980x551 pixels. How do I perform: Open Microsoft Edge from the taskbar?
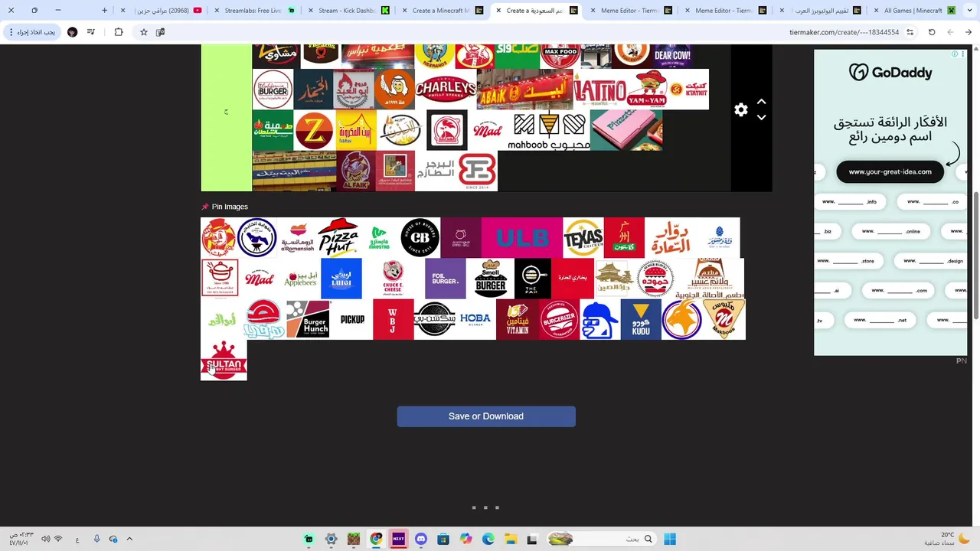click(x=488, y=539)
